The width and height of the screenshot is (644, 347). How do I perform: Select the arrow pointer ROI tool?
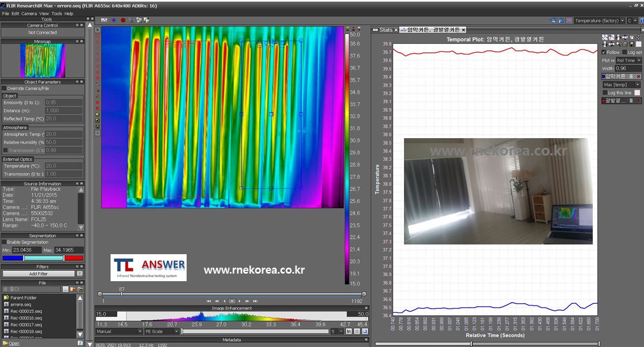coord(98,30)
